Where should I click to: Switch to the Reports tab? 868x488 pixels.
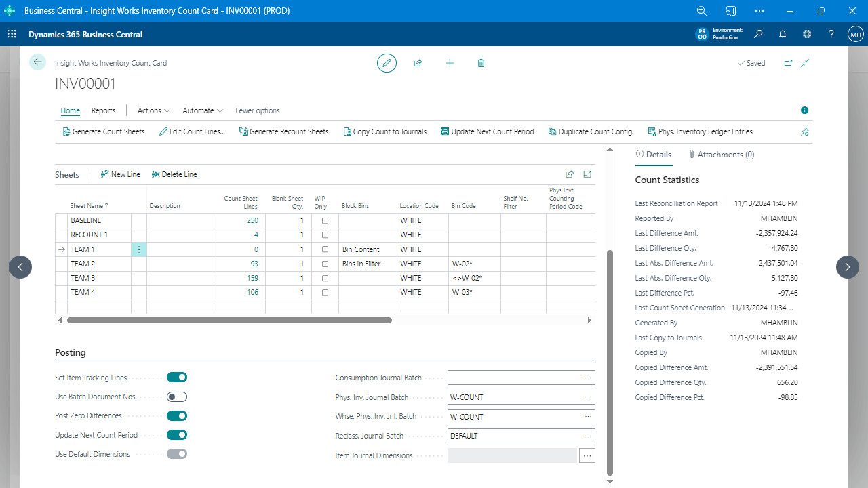(x=103, y=110)
